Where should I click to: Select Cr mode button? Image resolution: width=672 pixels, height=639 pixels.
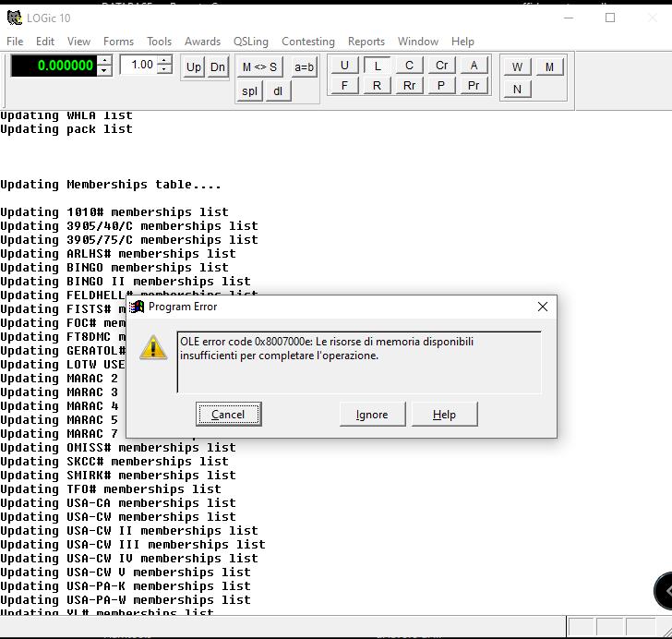tap(441, 66)
